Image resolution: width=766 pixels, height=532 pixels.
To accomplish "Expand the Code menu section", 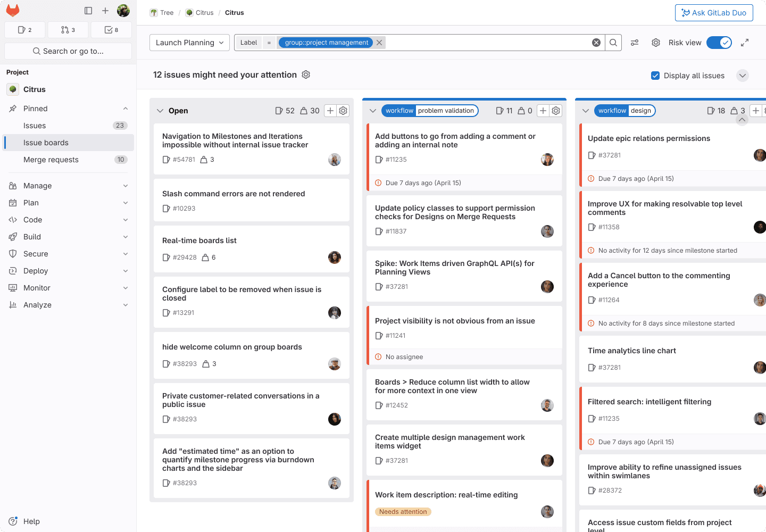I will click(68, 220).
